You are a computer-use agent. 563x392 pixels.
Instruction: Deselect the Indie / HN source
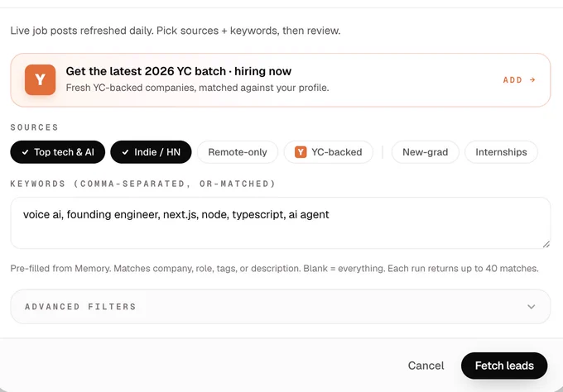point(151,152)
